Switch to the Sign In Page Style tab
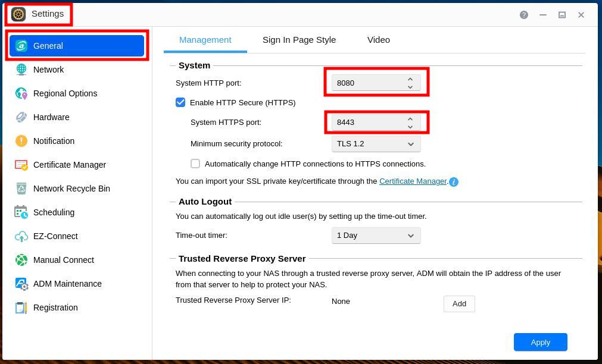Image resolution: width=602 pixels, height=364 pixels. [299, 40]
